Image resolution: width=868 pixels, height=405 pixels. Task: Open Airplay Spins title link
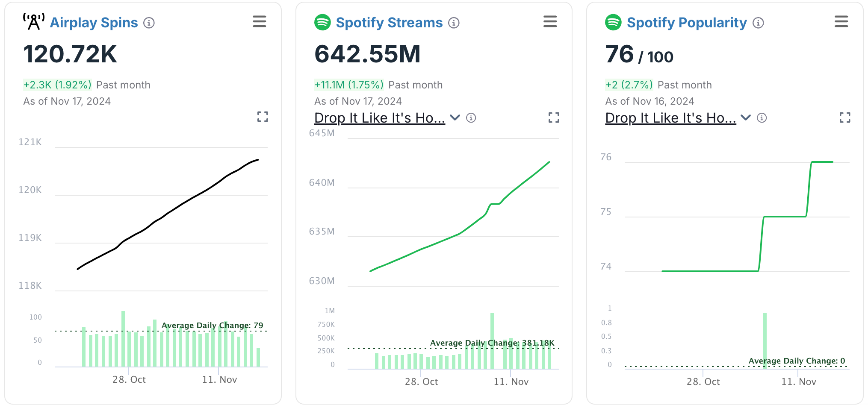point(94,23)
